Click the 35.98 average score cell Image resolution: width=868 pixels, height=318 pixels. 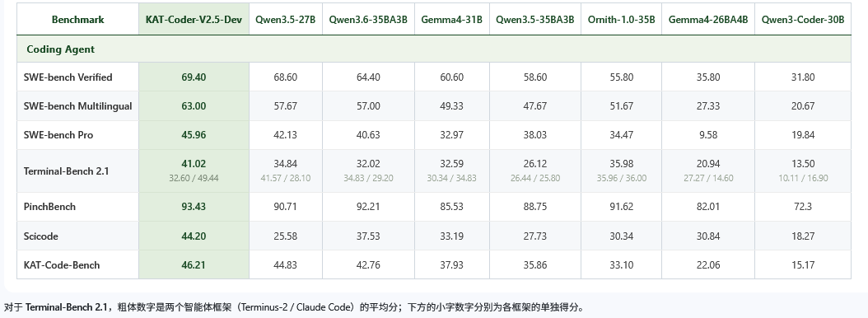[x=621, y=163]
